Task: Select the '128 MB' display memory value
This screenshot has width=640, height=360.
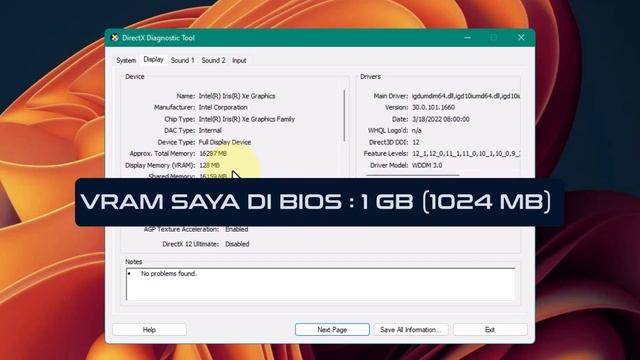Action: click(209, 165)
